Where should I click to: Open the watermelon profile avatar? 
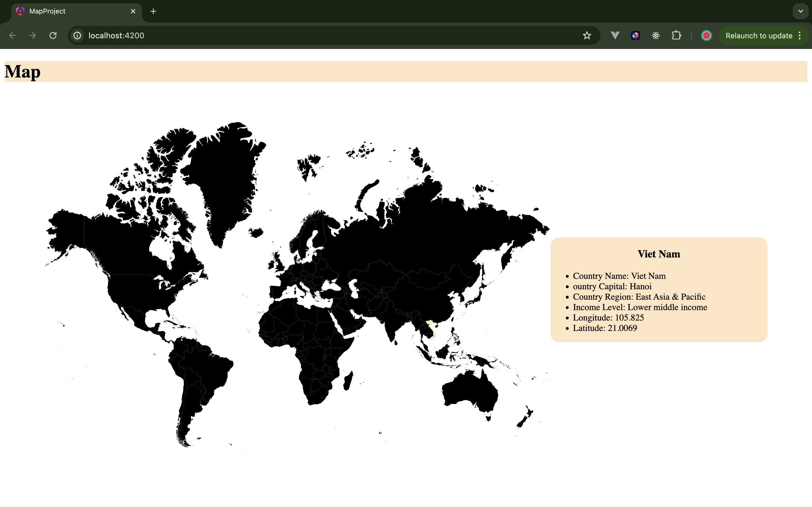coord(706,35)
